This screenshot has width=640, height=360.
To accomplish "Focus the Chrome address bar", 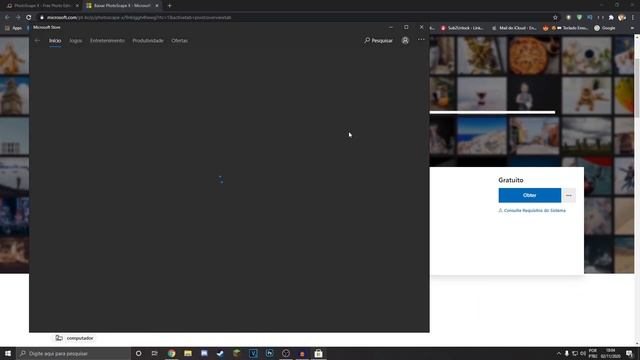I will 294,18.
